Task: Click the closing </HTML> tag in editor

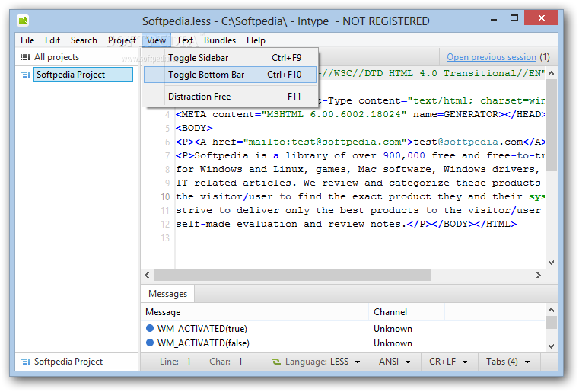Action: [x=495, y=225]
